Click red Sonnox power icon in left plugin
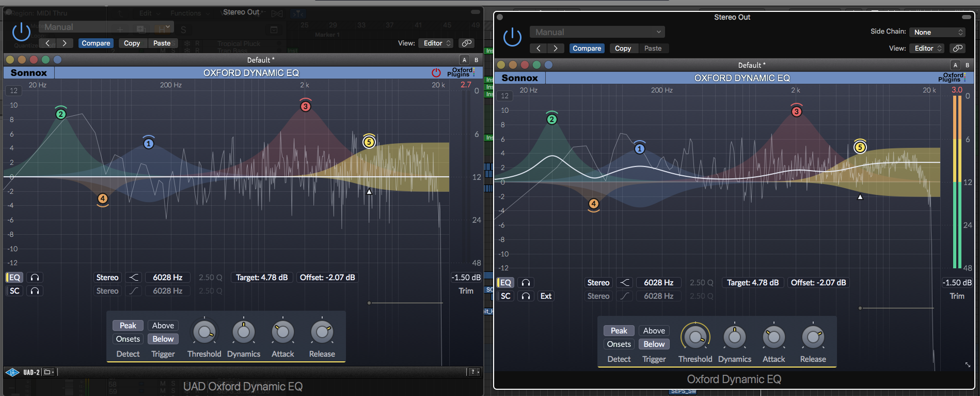980x396 pixels. click(x=436, y=73)
